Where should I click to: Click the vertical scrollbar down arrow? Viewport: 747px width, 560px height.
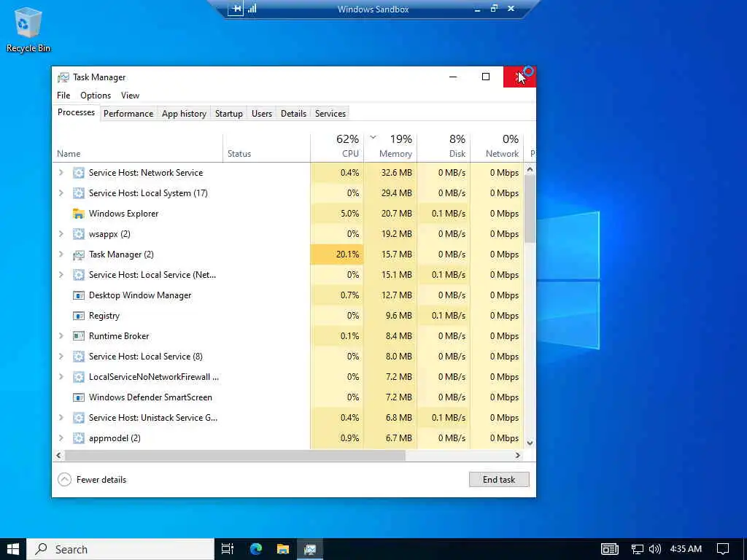tap(530, 443)
